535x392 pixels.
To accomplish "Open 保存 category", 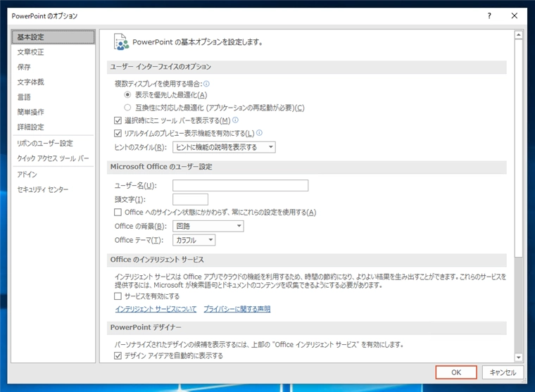I will click(53, 67).
